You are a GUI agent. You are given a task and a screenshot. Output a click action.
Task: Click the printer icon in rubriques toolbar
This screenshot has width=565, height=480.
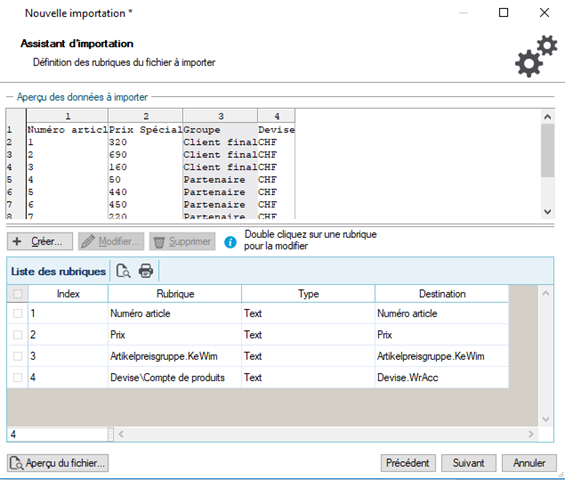click(146, 271)
